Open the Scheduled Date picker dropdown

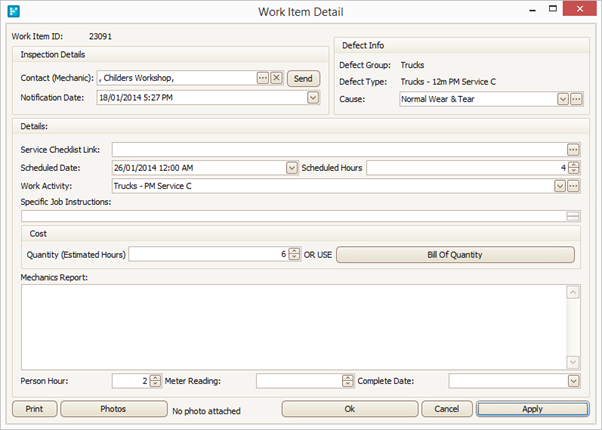pyautogui.click(x=292, y=168)
